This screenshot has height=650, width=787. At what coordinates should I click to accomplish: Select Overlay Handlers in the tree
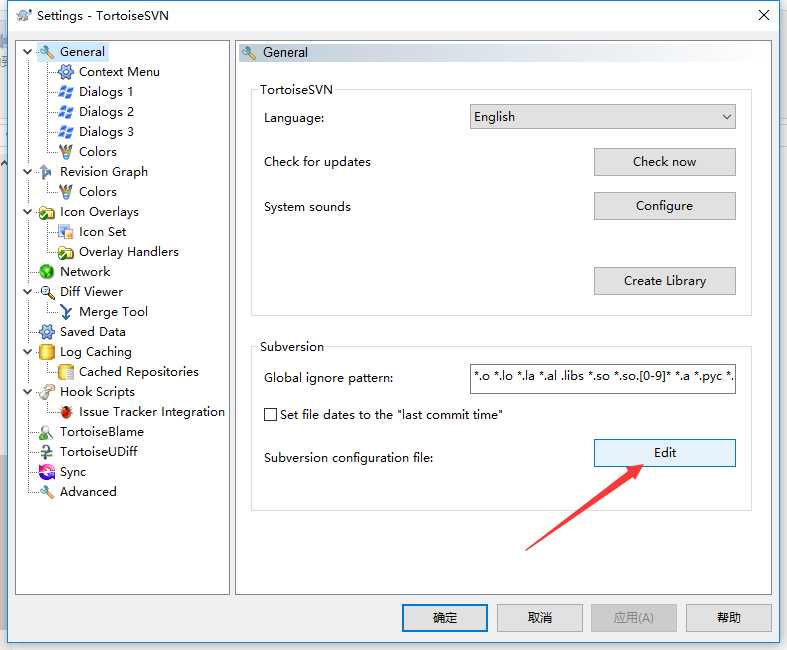(128, 252)
